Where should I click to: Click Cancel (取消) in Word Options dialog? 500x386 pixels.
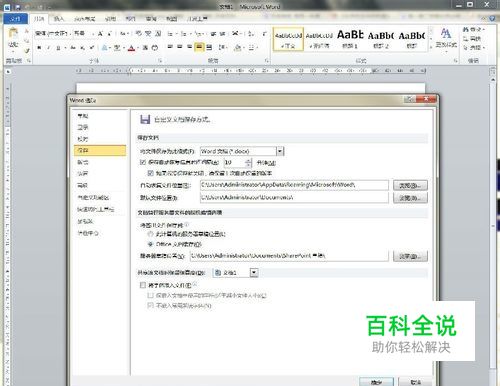[x=415, y=382]
